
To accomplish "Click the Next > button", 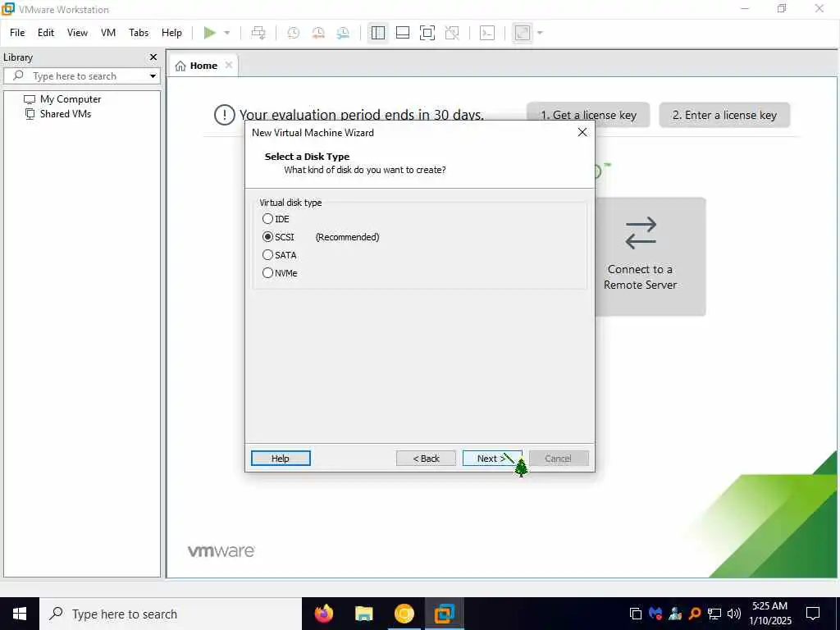I will click(x=492, y=458).
